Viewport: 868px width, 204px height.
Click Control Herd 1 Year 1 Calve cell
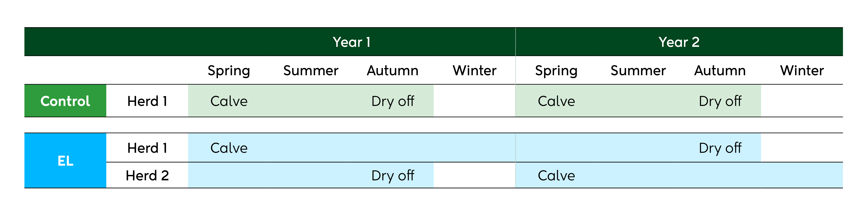[229, 101]
